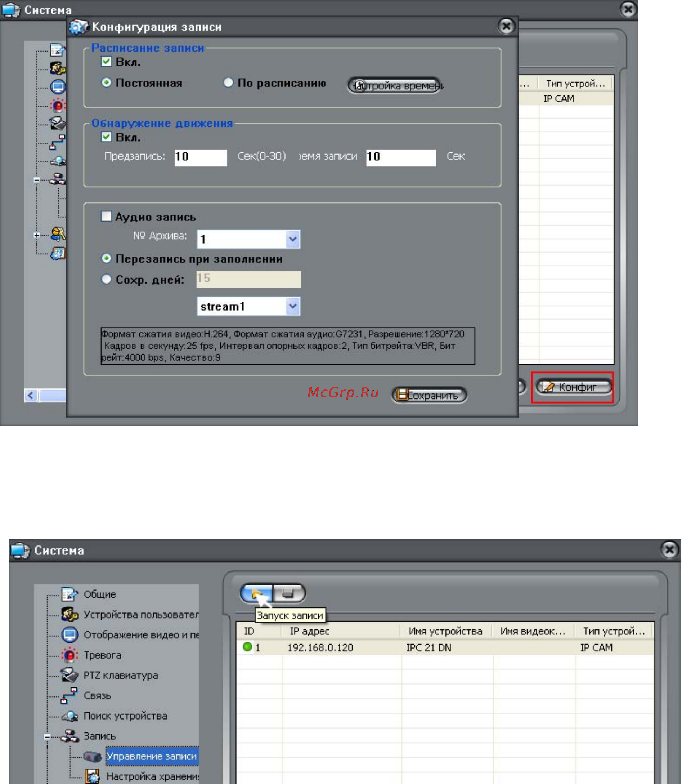The image size is (682, 784).
Task: Select По расписанию radio button
Action: [x=228, y=82]
